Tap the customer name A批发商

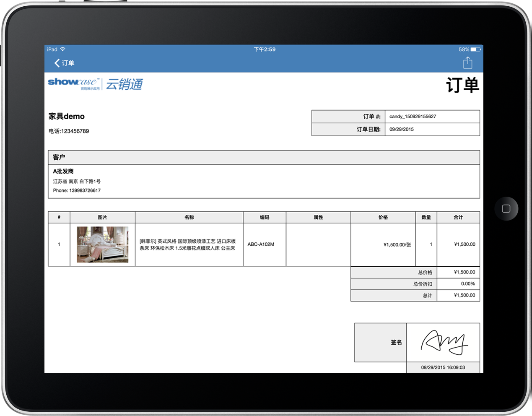[x=63, y=171]
